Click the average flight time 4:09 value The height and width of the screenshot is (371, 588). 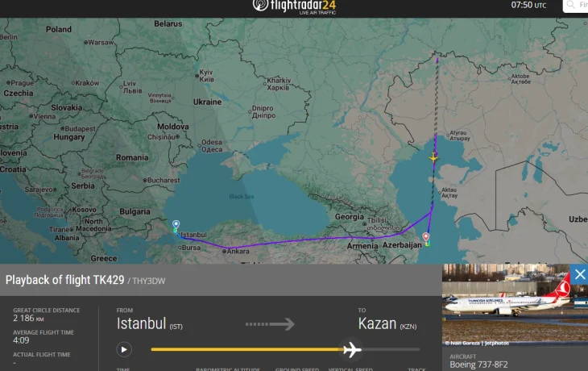[x=21, y=340]
